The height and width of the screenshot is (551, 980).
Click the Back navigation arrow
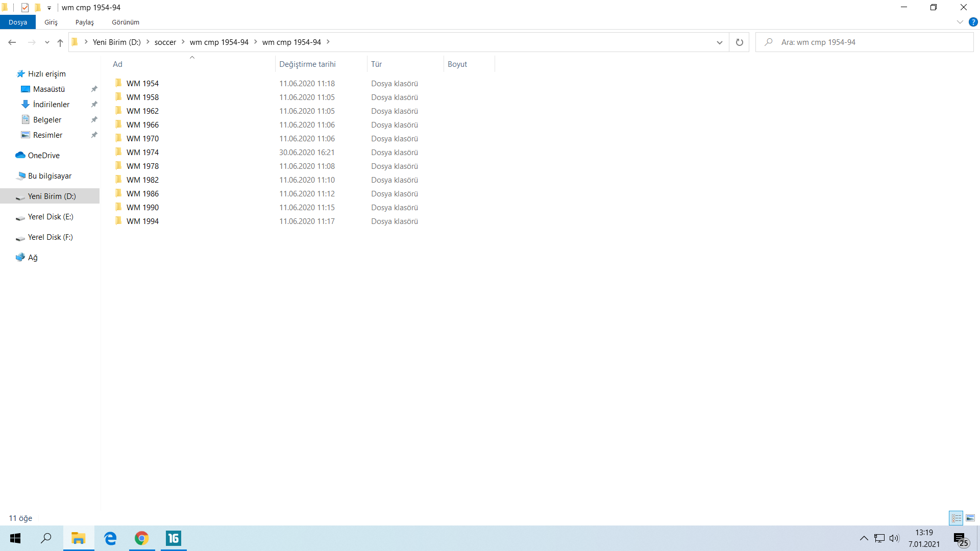coord(12,42)
